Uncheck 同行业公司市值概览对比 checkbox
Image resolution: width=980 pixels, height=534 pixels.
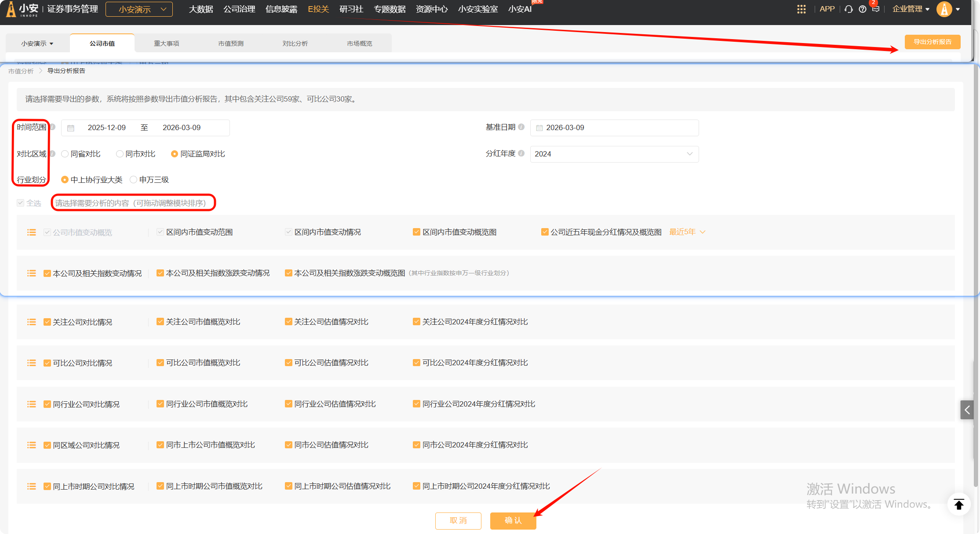tap(160, 404)
